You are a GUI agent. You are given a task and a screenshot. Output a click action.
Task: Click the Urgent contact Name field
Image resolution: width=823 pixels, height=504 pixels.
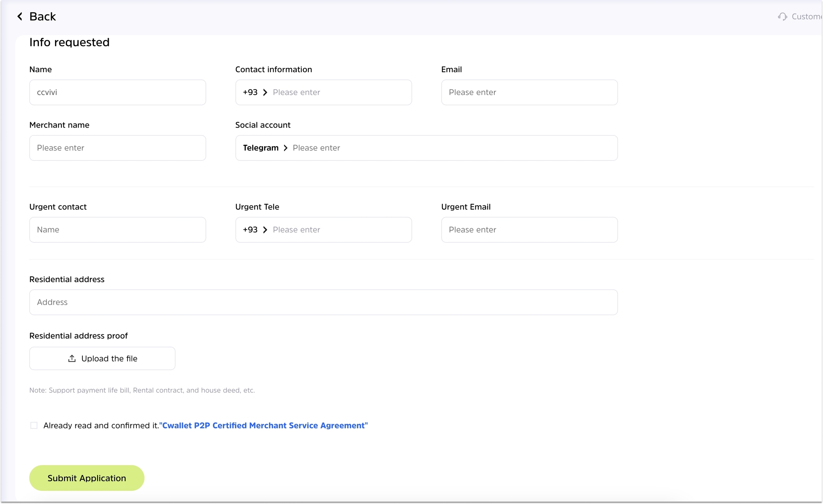coord(118,230)
